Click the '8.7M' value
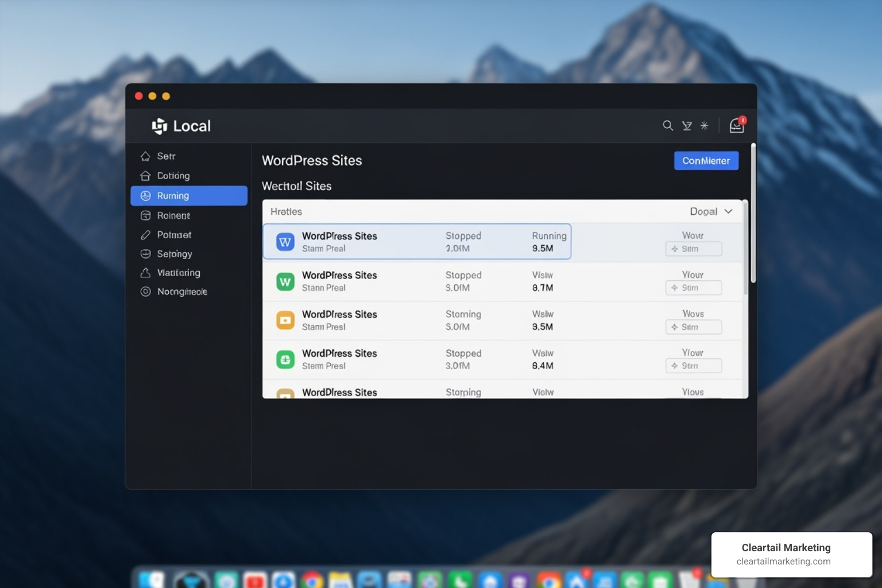 543,288
